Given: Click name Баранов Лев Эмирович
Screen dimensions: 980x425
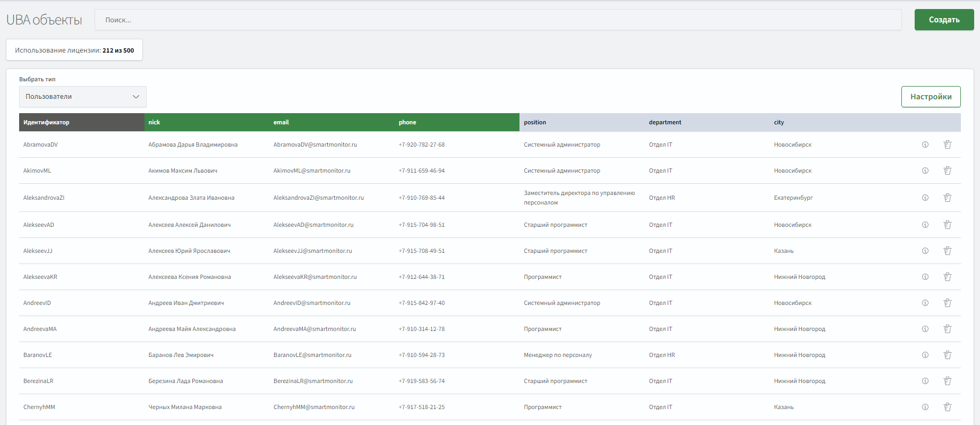Looking at the screenshot, I should tap(181, 355).
